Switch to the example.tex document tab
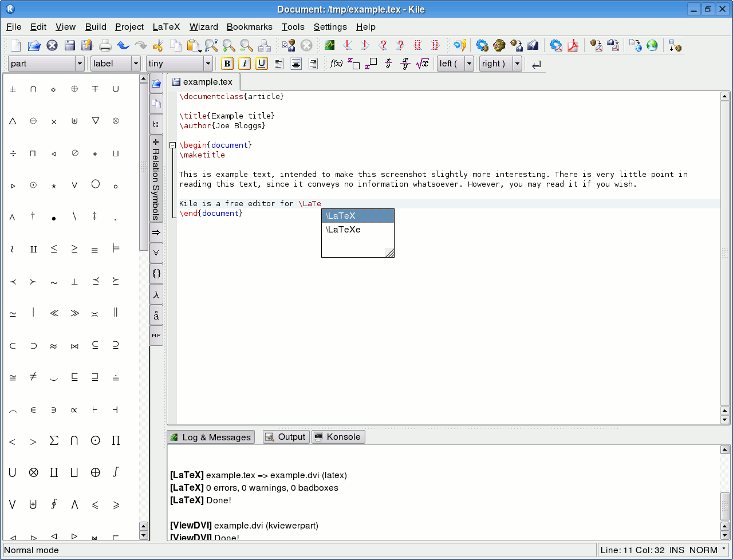The height and width of the screenshot is (560, 733). pos(203,82)
